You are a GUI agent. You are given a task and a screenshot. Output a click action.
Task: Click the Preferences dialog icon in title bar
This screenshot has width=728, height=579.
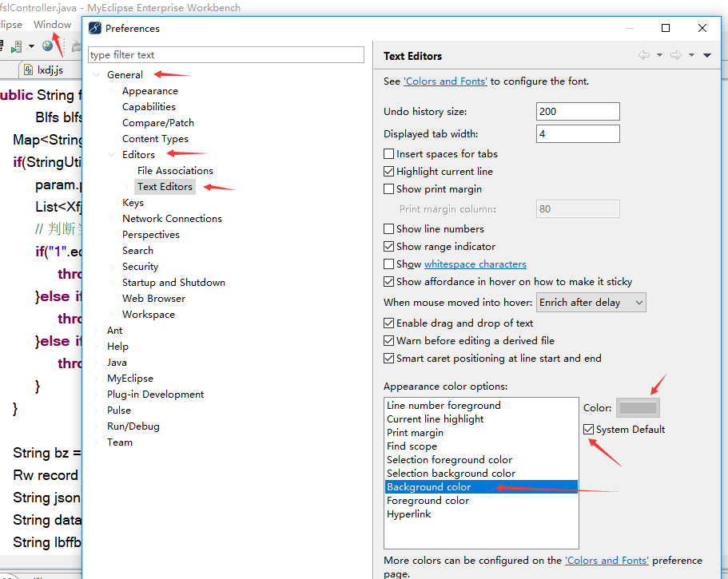(95, 28)
